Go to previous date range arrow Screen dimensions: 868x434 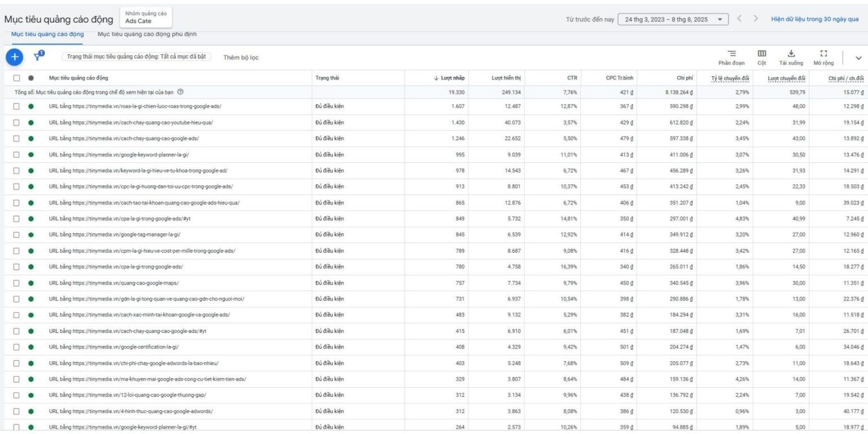(740, 19)
